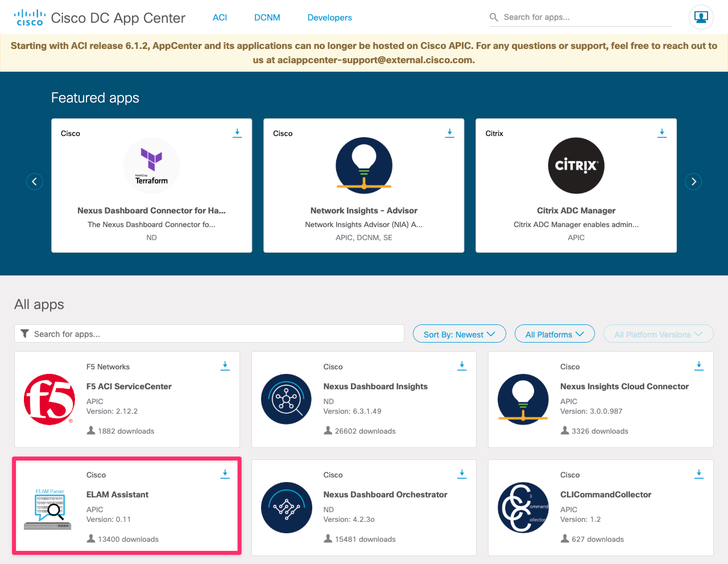Click download icon for F5 ACI ServiceCenter

click(x=225, y=366)
